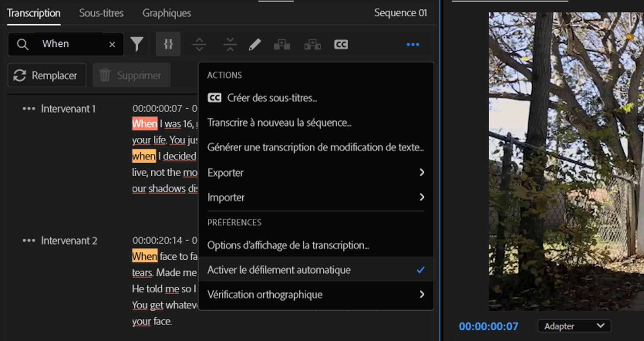
Task: Open Intervenant 2 options dots
Action: (29, 241)
